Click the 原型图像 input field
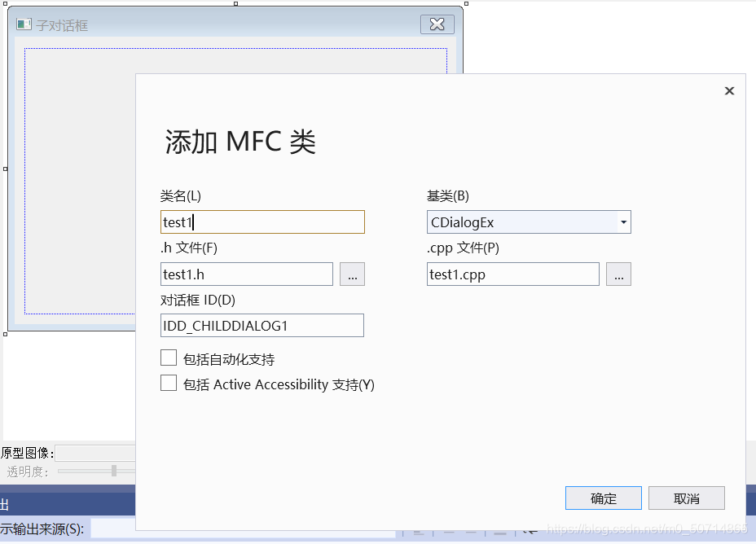The width and height of the screenshot is (756, 544). pos(95,453)
